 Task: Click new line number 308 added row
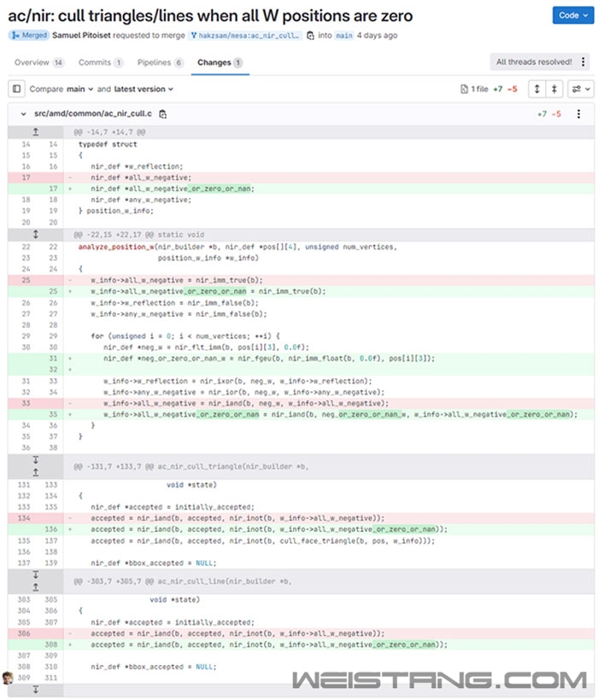51,645
